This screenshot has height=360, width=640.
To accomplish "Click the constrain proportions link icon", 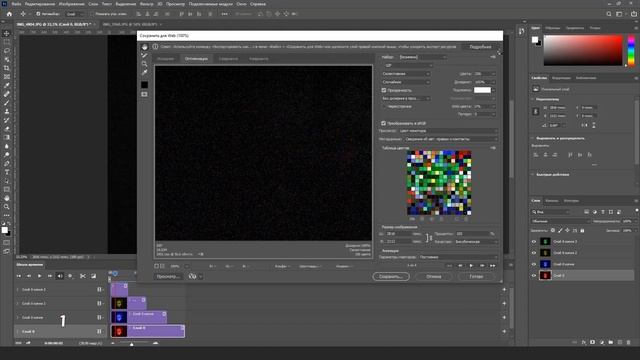I will click(429, 238).
